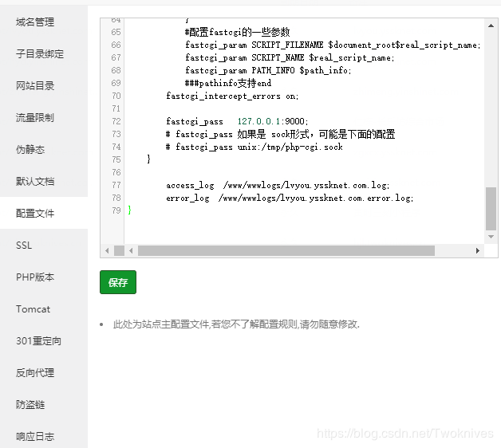The image size is (501, 448).
Task: Click the closing brace on line 75
Action: 148,159
